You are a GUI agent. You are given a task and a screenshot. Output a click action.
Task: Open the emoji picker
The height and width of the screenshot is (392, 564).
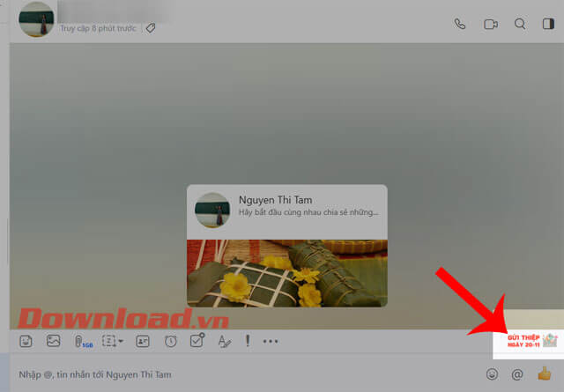click(492, 374)
